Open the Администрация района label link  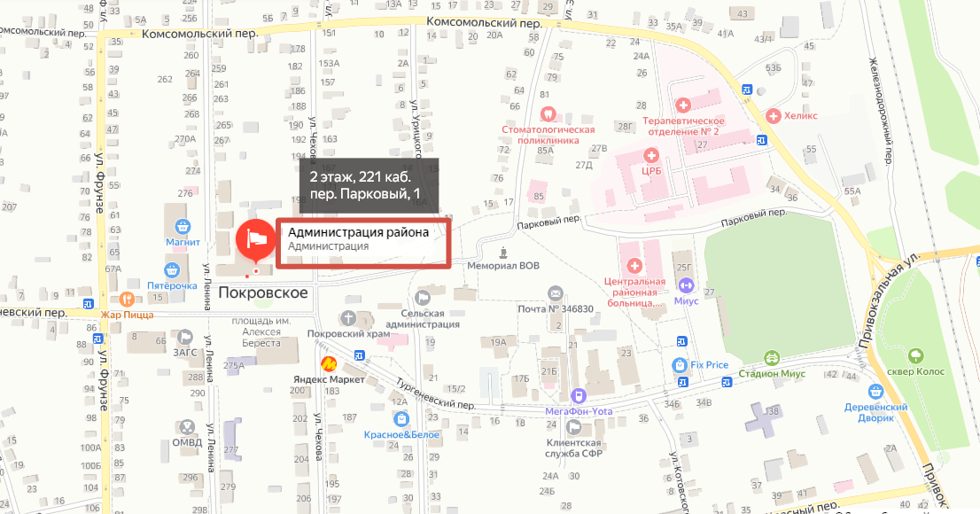pos(358,232)
